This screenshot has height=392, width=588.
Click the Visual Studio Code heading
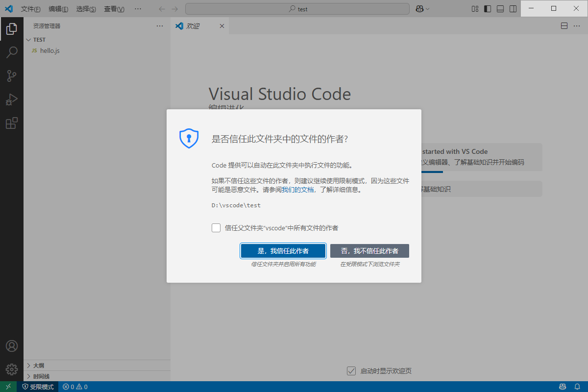pyautogui.click(x=280, y=94)
